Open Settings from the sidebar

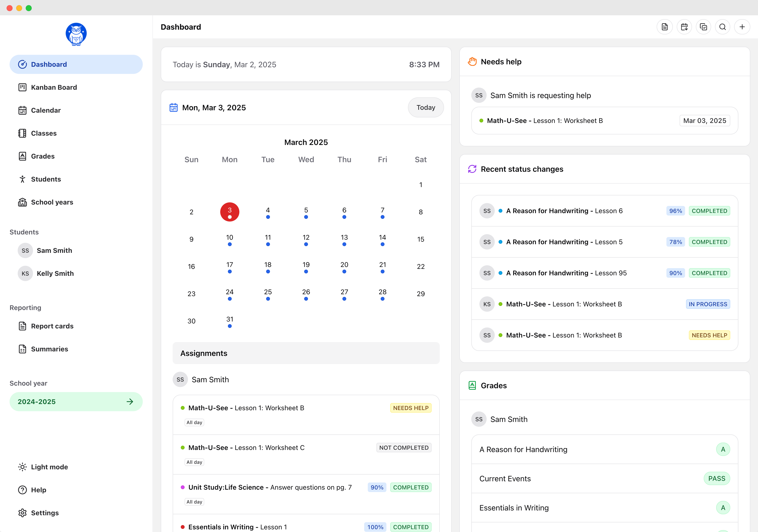pos(45,513)
